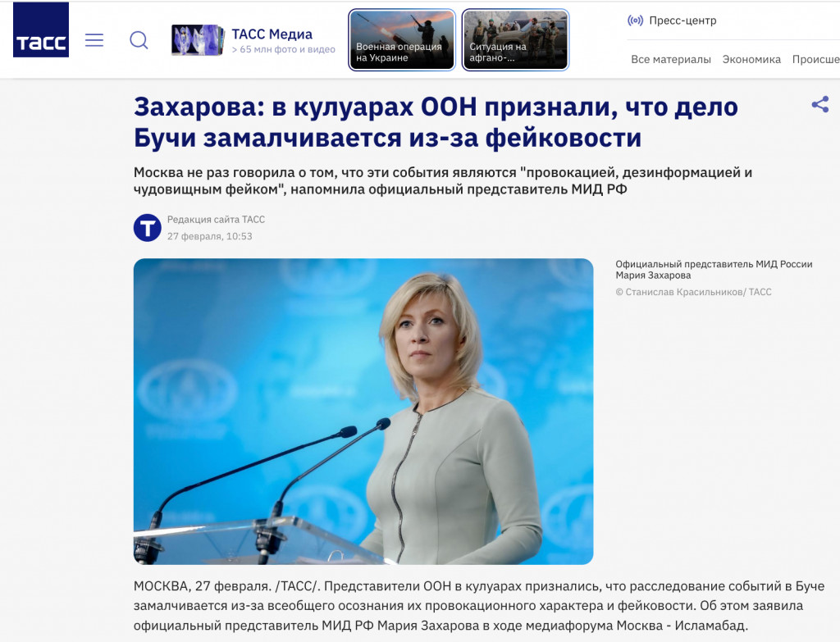Select 'Все материалы' menu item
The width and height of the screenshot is (840, 642).
pos(671,59)
